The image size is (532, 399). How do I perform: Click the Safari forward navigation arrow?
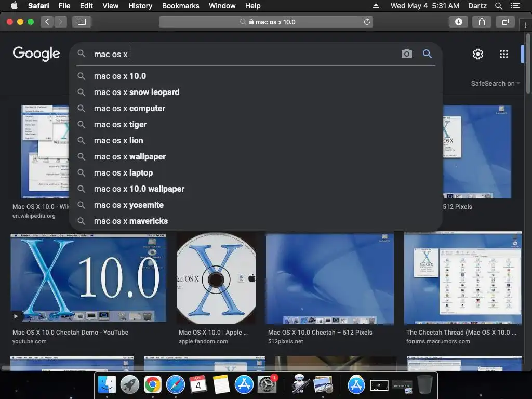click(60, 22)
